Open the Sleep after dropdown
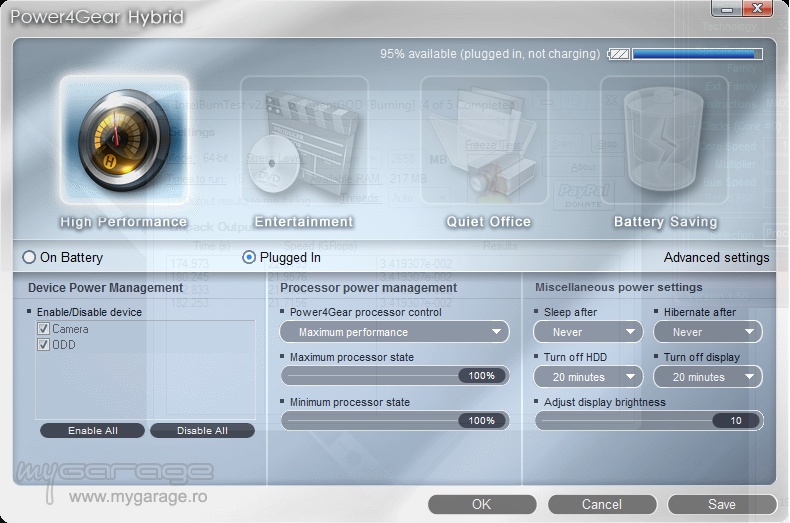The width and height of the screenshot is (790, 523). point(588,332)
